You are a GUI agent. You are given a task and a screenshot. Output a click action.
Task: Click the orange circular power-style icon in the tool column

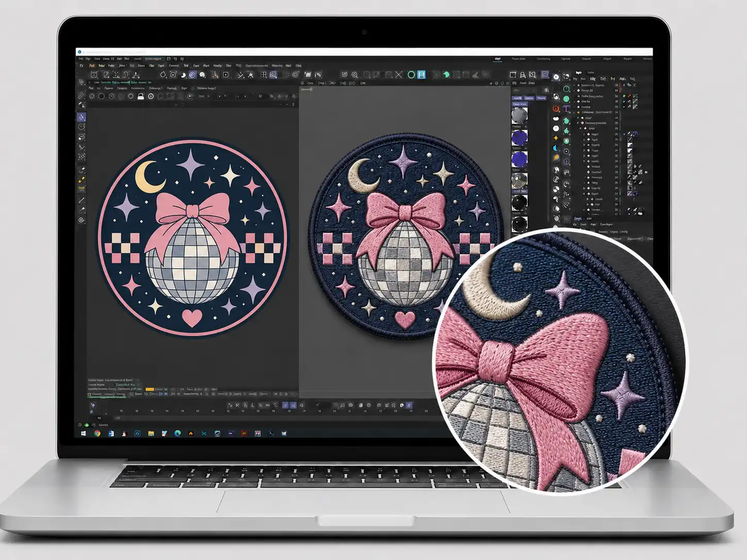[x=556, y=109]
